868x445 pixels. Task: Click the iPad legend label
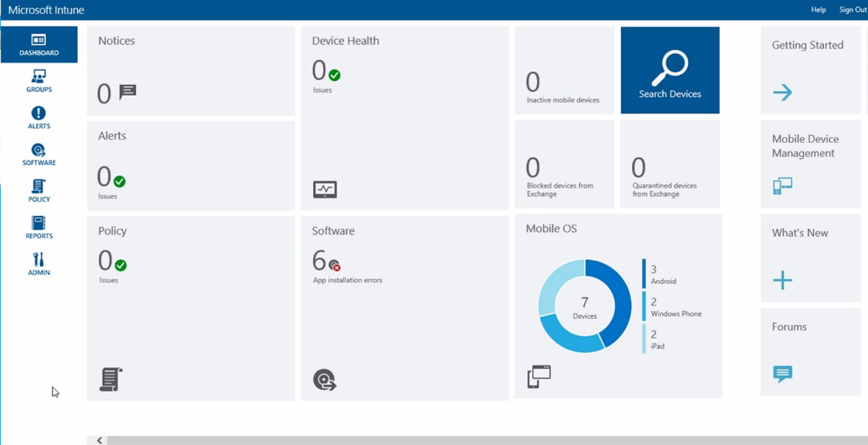click(657, 346)
